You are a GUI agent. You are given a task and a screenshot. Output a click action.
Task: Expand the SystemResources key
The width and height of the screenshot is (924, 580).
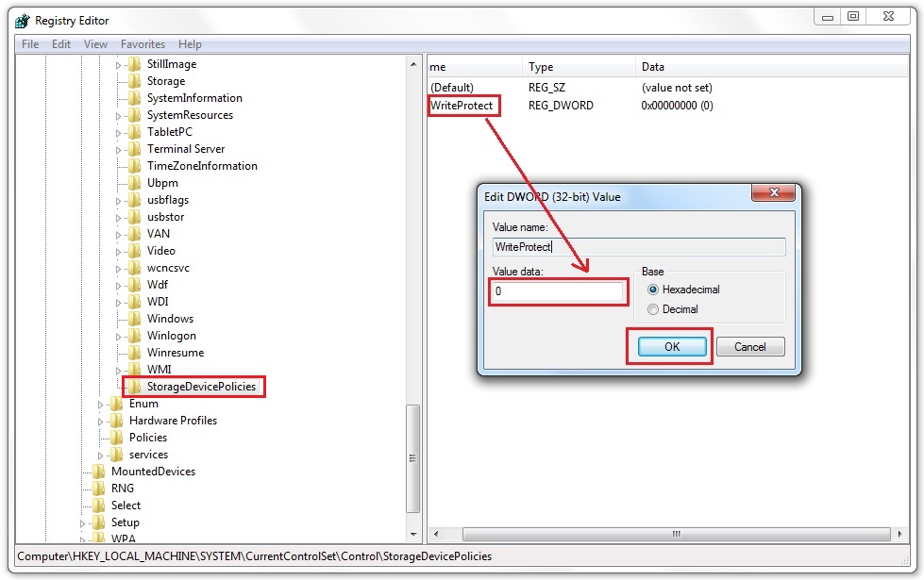[118, 117]
